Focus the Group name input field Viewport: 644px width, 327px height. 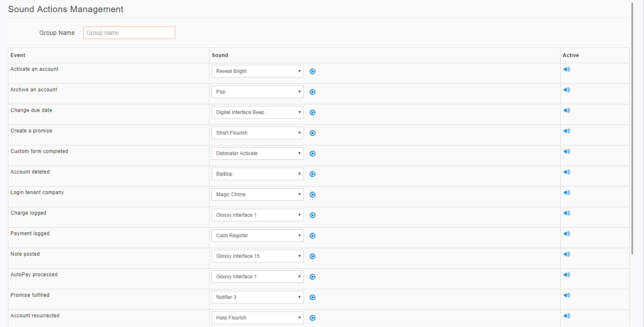tap(129, 33)
